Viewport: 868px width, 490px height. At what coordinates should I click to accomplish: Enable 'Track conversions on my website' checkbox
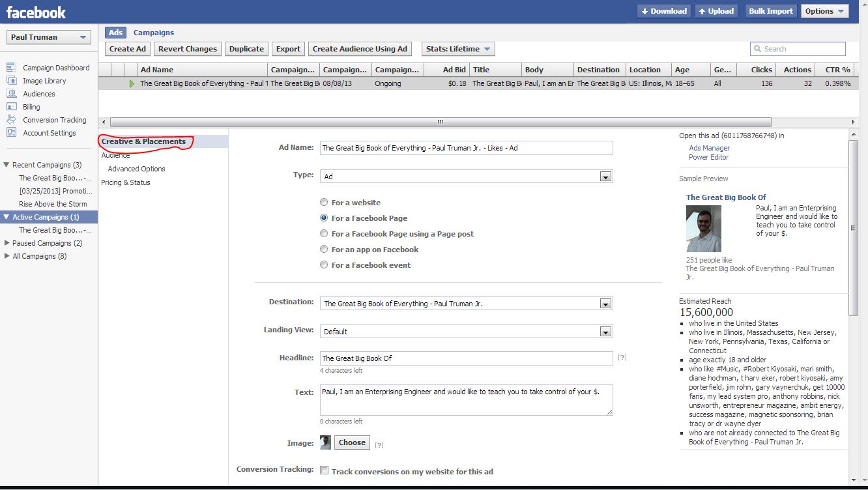click(324, 470)
